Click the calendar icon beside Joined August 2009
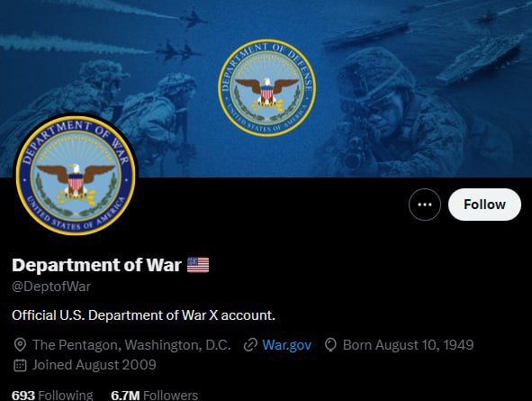This screenshot has width=532, height=401. tap(20, 365)
